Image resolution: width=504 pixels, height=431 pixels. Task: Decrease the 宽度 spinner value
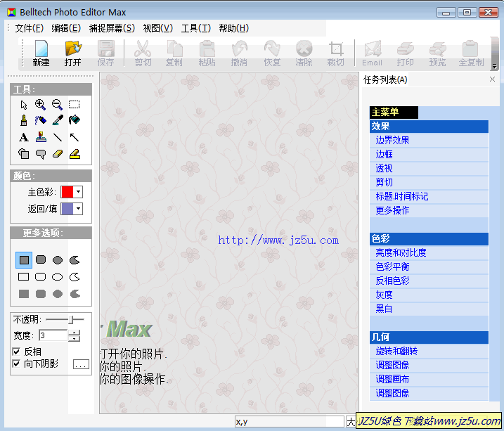75,338
